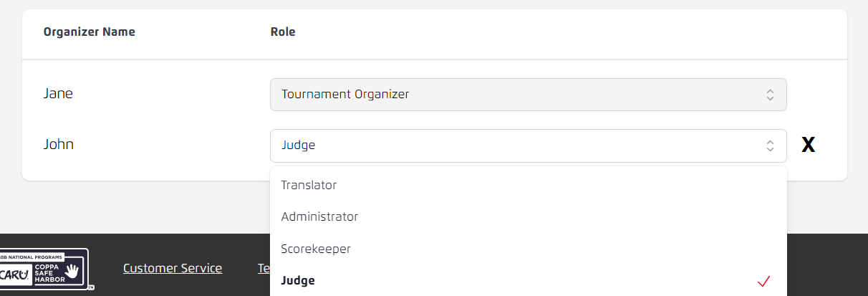The width and height of the screenshot is (868, 296).
Task: Click organizer name John
Action: [59, 144]
